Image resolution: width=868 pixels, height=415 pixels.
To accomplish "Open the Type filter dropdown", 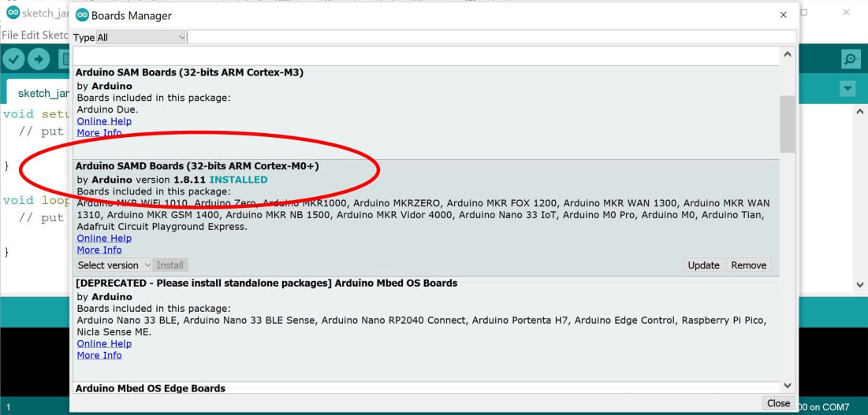I will click(x=141, y=37).
